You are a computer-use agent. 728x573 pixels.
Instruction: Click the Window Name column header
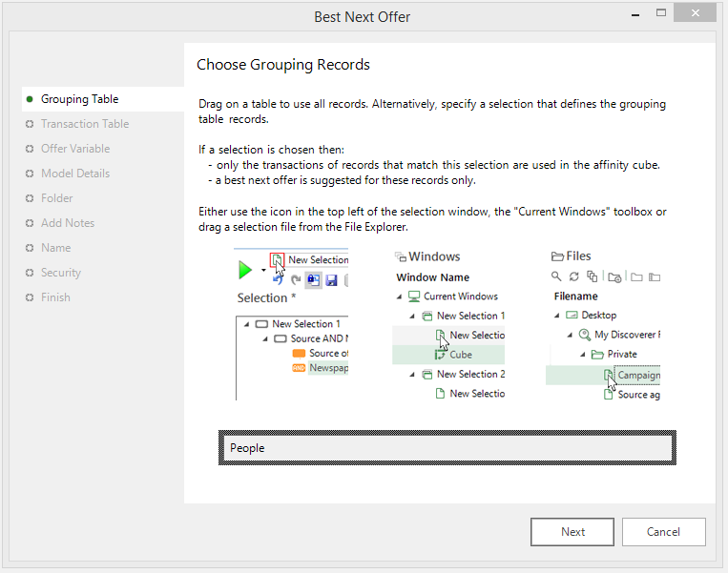click(433, 277)
